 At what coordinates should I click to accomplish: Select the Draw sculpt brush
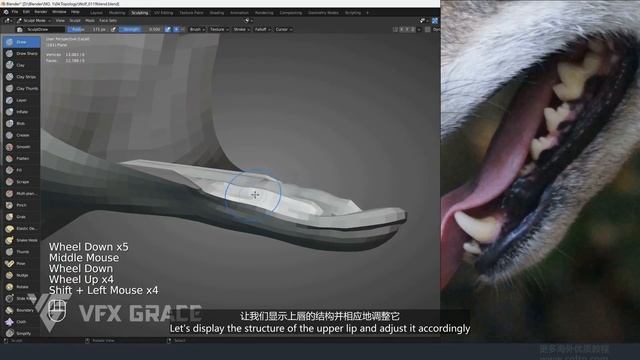pyautogui.click(x=21, y=42)
